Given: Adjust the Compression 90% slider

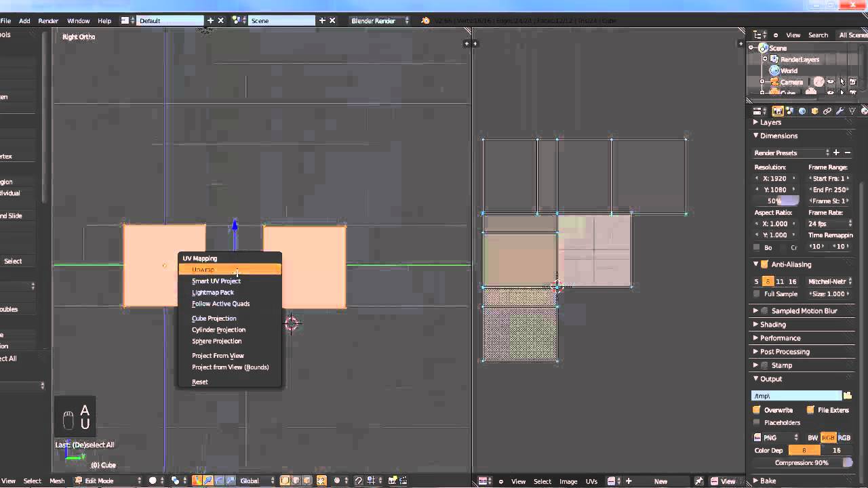Looking at the screenshot, I should 803,463.
